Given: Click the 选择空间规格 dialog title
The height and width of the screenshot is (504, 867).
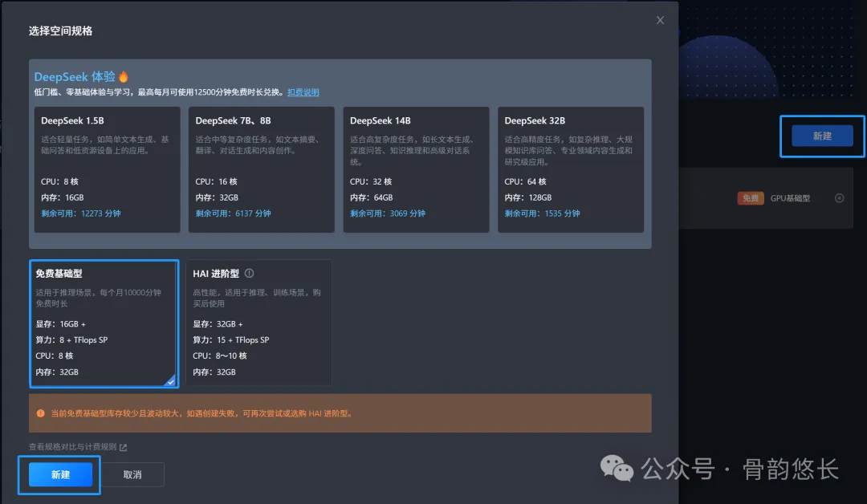Looking at the screenshot, I should [60, 31].
